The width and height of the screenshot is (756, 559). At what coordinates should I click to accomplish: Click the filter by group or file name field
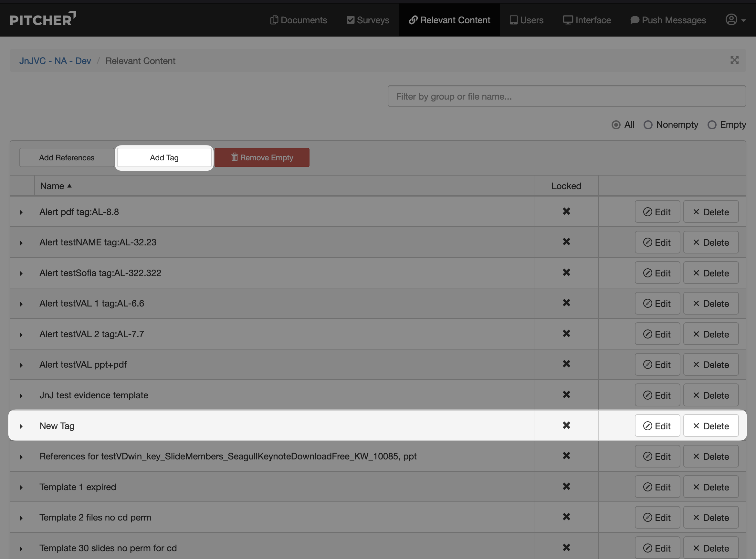point(566,96)
